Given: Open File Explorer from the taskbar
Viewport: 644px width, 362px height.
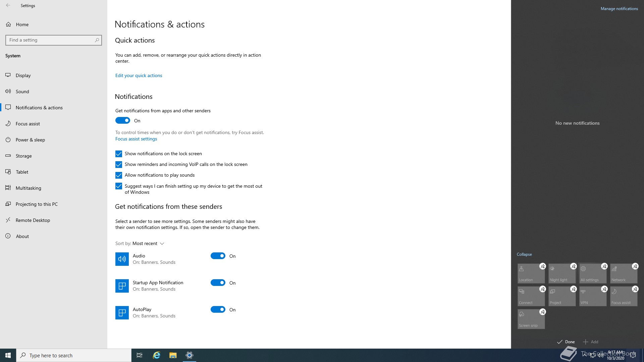Looking at the screenshot, I should click(173, 355).
